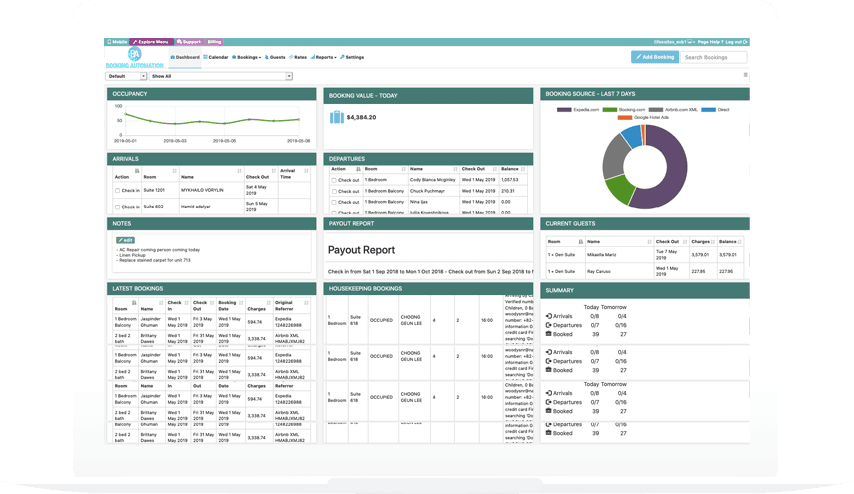Switch to the Billing tab

click(x=215, y=42)
